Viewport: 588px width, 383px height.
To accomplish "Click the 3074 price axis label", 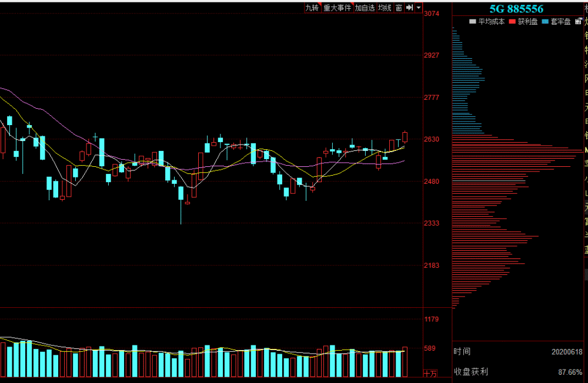I will [x=432, y=14].
